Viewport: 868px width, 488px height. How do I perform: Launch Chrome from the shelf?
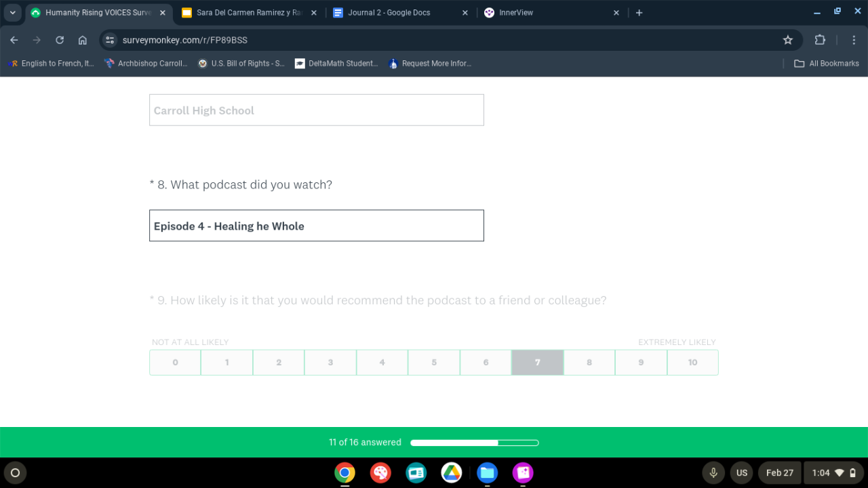pos(344,472)
